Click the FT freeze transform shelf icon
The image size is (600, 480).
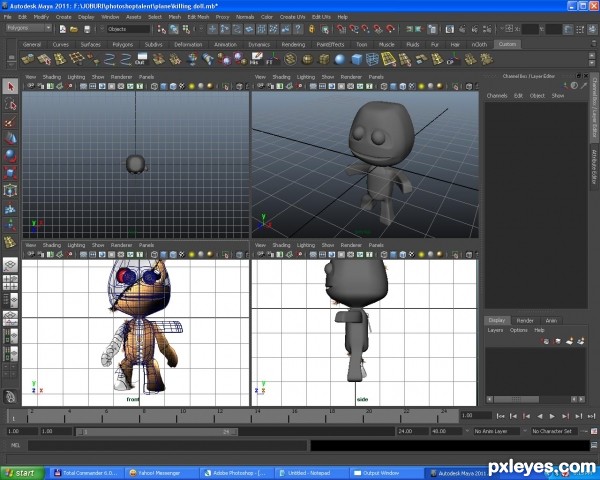point(272,59)
